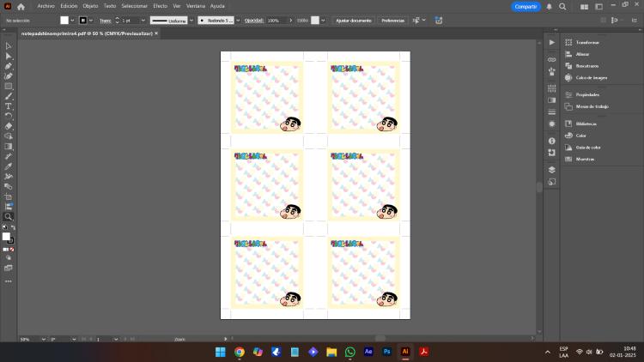Image resolution: width=644 pixels, height=362 pixels.
Task: Select the Paintbrush tool
Action: pos(9,96)
